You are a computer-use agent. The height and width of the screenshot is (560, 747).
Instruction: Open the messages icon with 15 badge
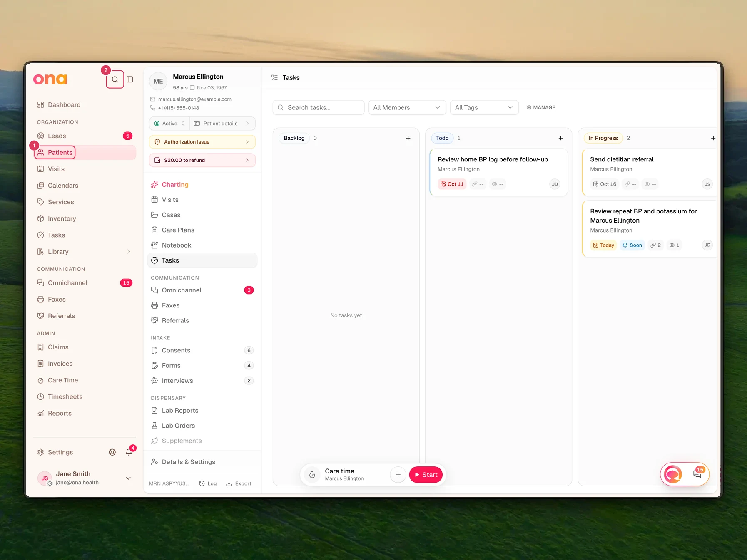pos(697,474)
